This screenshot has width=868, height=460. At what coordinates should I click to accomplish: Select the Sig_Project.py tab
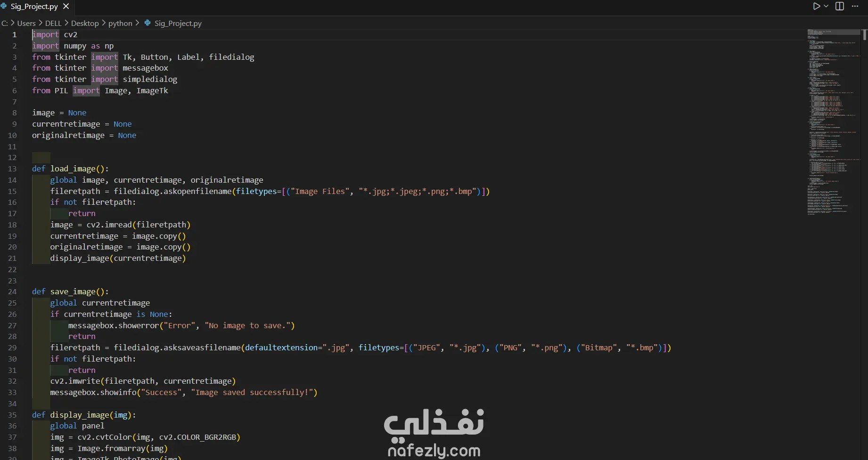pyautogui.click(x=34, y=7)
